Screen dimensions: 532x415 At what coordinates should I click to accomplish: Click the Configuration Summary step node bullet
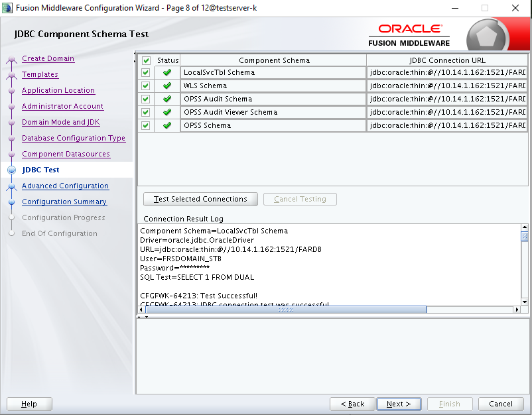[x=11, y=202]
